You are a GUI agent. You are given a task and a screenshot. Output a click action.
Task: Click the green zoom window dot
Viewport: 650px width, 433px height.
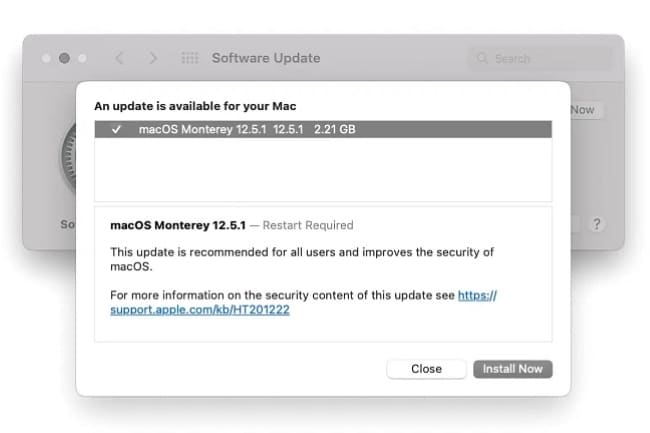82,58
